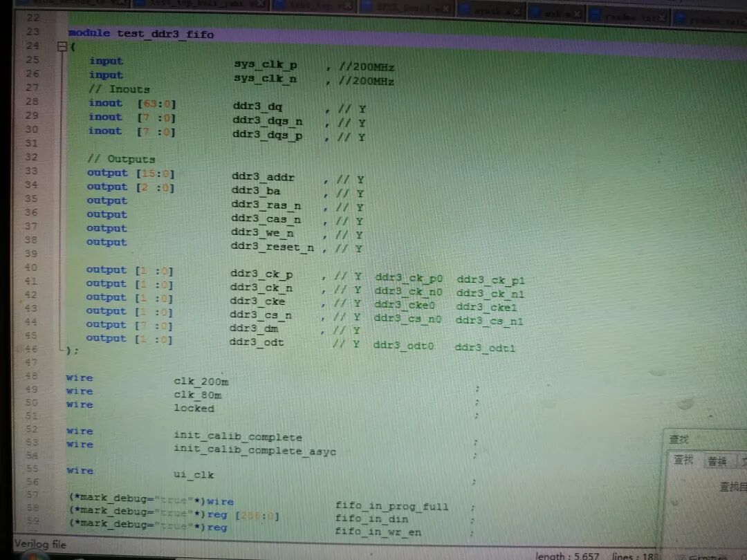The image size is (747, 560).
Task: Switch to the 替换 tab in Find dialog
Action: click(x=717, y=460)
